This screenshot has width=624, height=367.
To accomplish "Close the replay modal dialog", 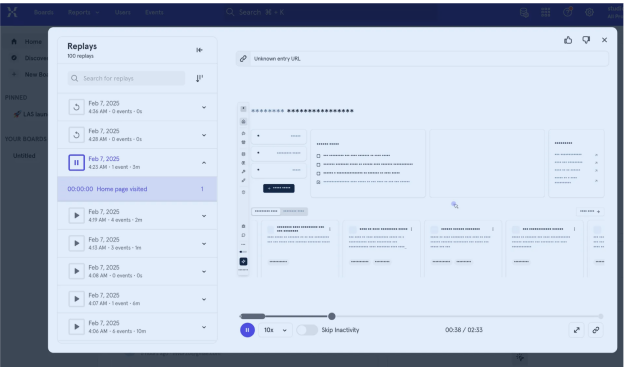I will point(604,40).
